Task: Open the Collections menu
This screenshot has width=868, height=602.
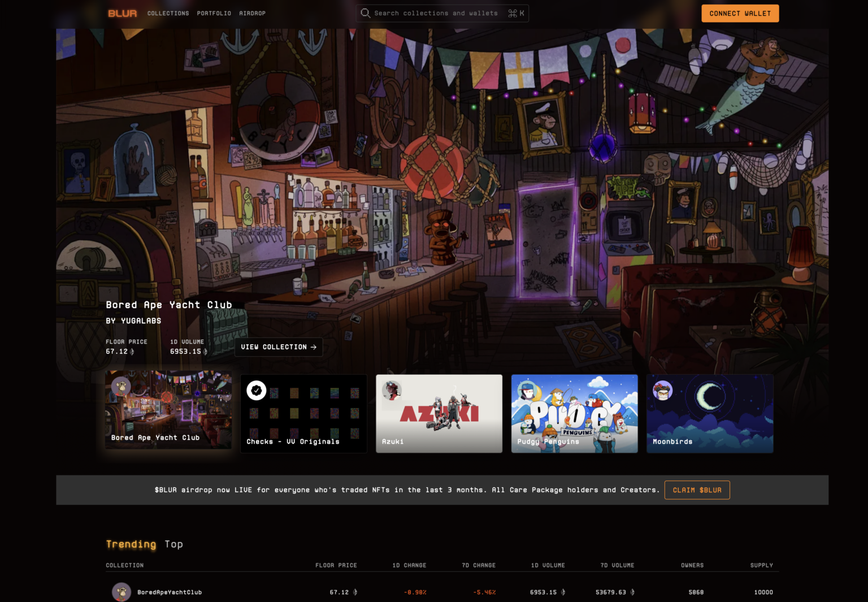Action: pos(168,14)
